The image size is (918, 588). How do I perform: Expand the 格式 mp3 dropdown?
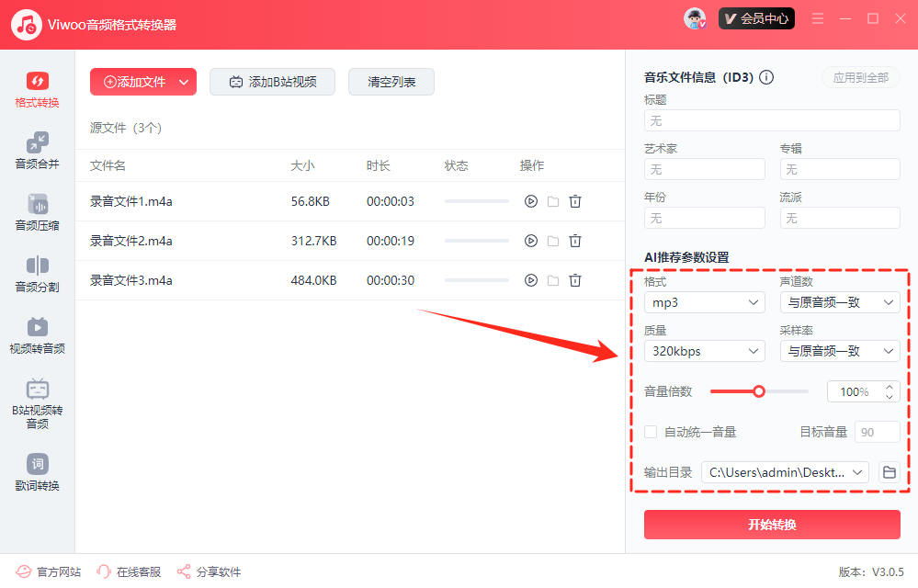pos(704,301)
